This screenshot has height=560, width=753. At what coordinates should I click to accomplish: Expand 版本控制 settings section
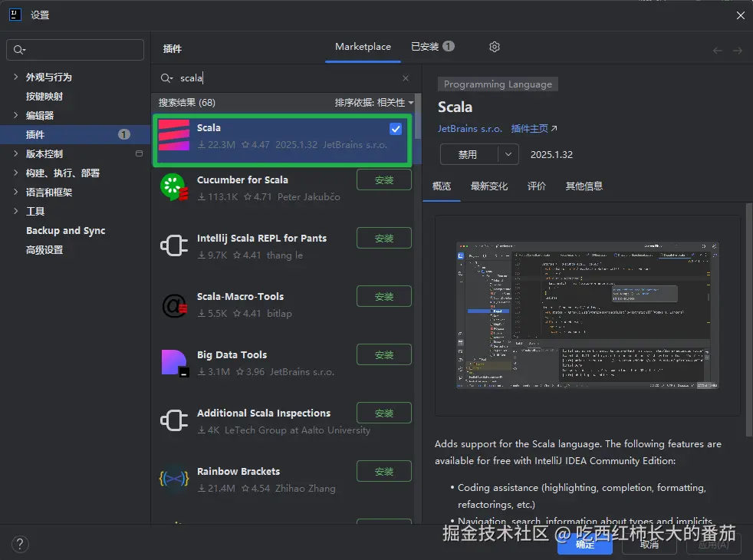[16, 153]
